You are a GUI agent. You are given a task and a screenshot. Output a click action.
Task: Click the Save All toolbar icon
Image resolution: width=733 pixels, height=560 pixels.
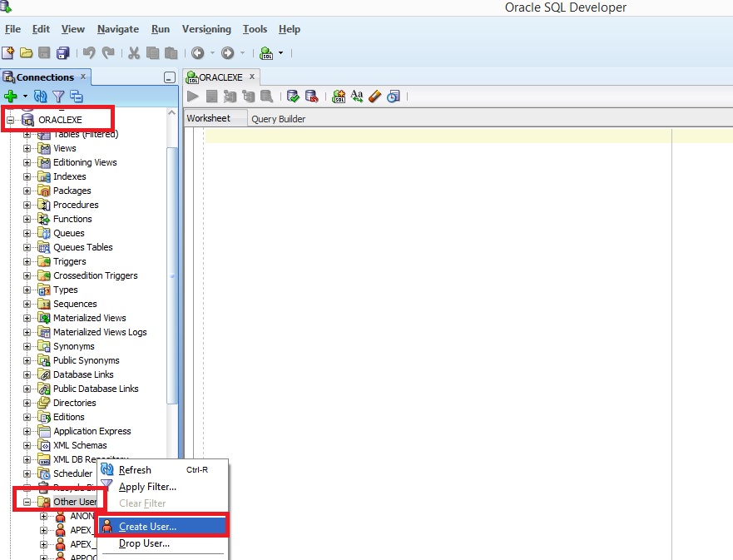coord(62,52)
